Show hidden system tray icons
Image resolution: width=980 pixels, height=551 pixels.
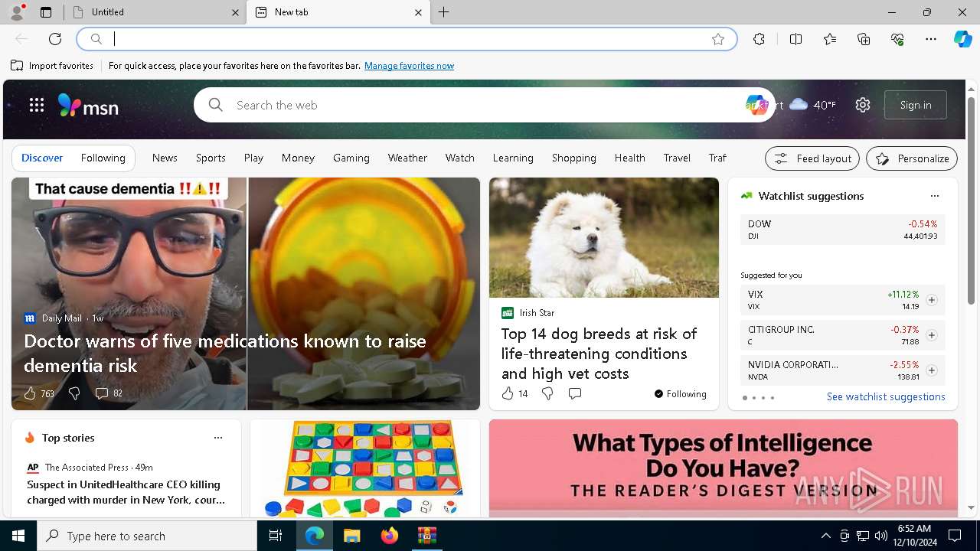click(x=825, y=536)
